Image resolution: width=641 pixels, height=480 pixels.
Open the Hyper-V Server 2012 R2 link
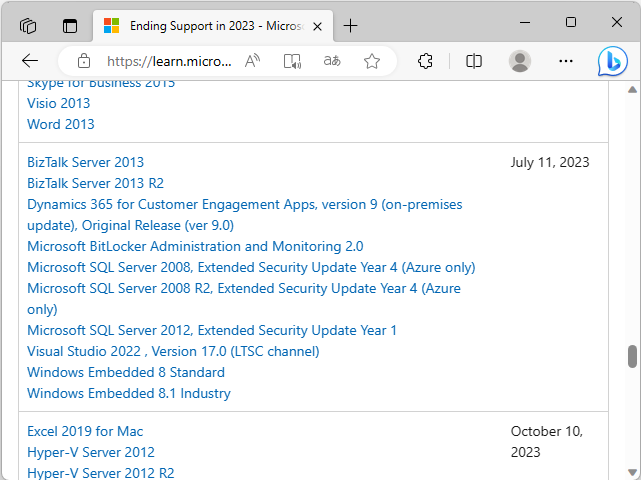click(x=101, y=473)
